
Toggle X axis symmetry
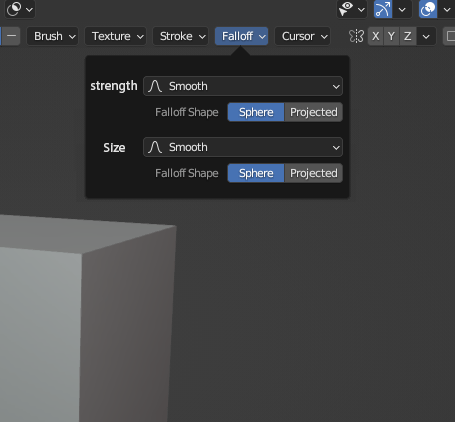[376, 36]
